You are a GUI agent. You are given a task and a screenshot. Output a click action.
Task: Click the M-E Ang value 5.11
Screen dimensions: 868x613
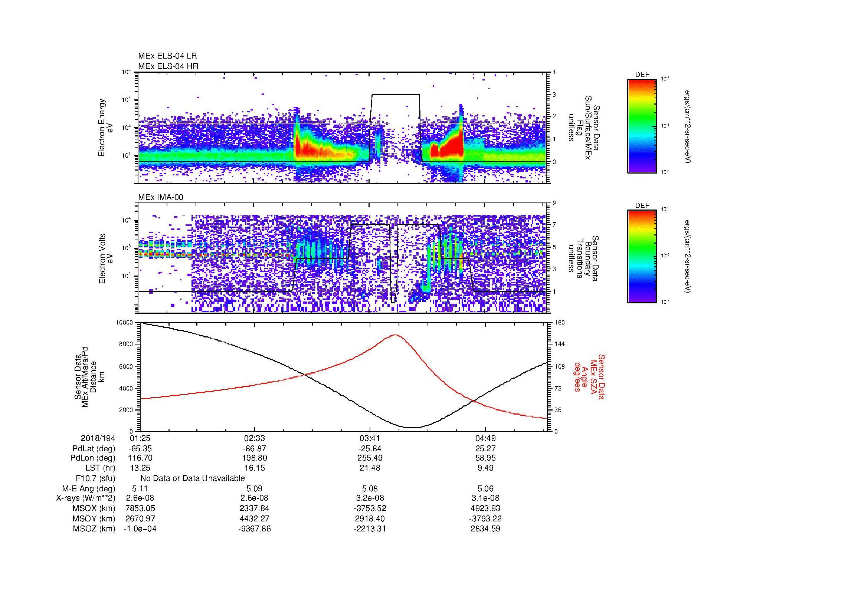tap(140, 488)
